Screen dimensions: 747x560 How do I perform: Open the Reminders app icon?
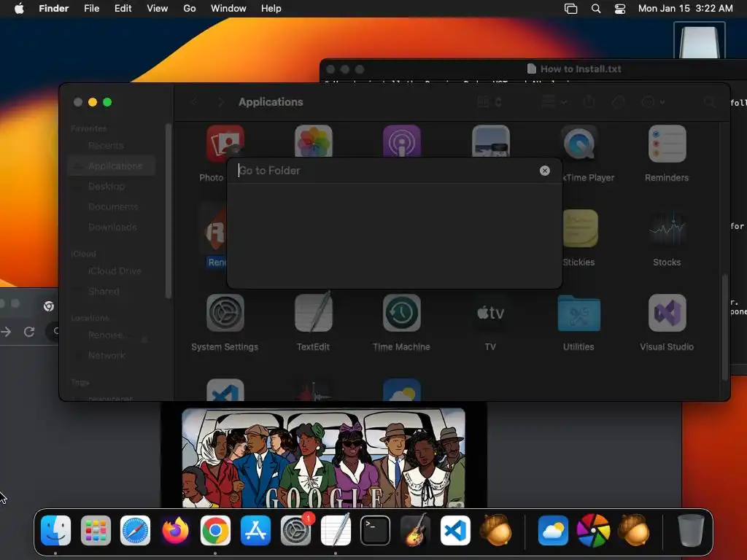click(x=667, y=144)
